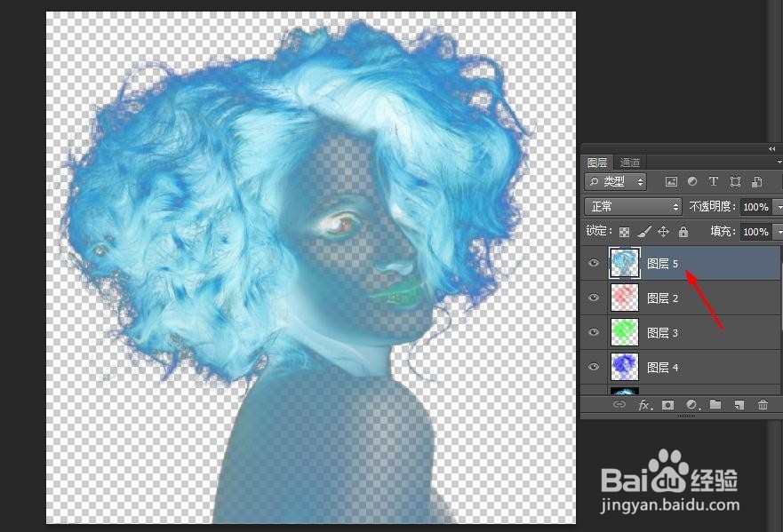Add a layer style with fx icon
Viewport: 783px width, 532px height.
click(x=644, y=405)
